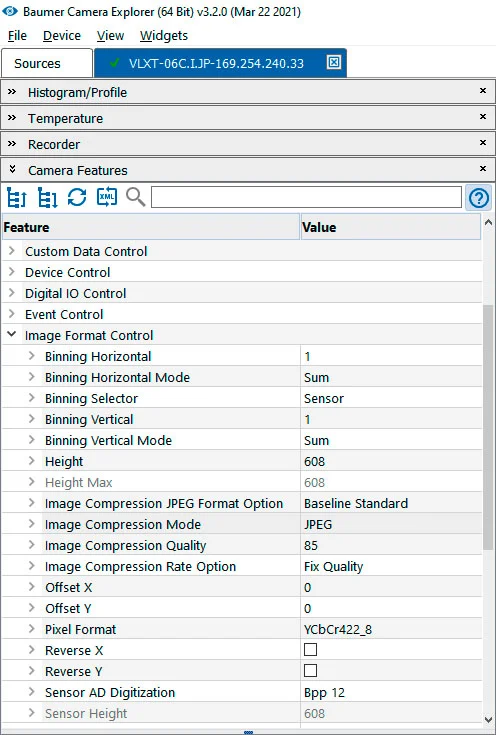
Task: Close the VLXT-06C.I.JP camera tab
Action: click(x=333, y=62)
